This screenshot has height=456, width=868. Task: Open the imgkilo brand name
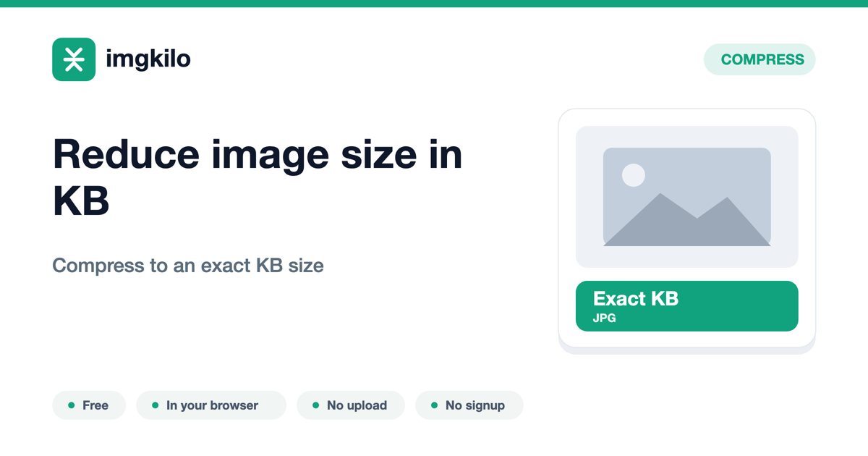[148, 59]
